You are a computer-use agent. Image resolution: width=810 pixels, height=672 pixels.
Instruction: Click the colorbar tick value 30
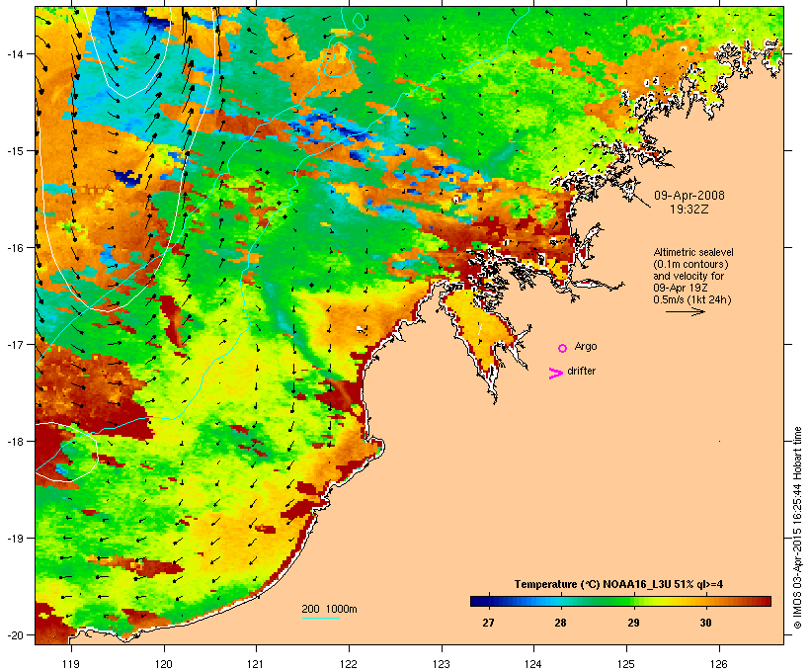(705, 623)
